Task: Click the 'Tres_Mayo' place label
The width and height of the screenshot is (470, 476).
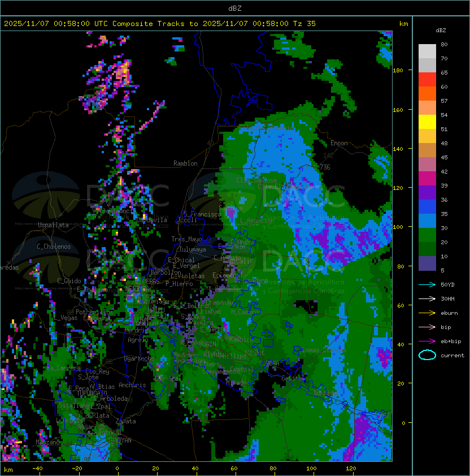Action: pyautogui.click(x=186, y=239)
